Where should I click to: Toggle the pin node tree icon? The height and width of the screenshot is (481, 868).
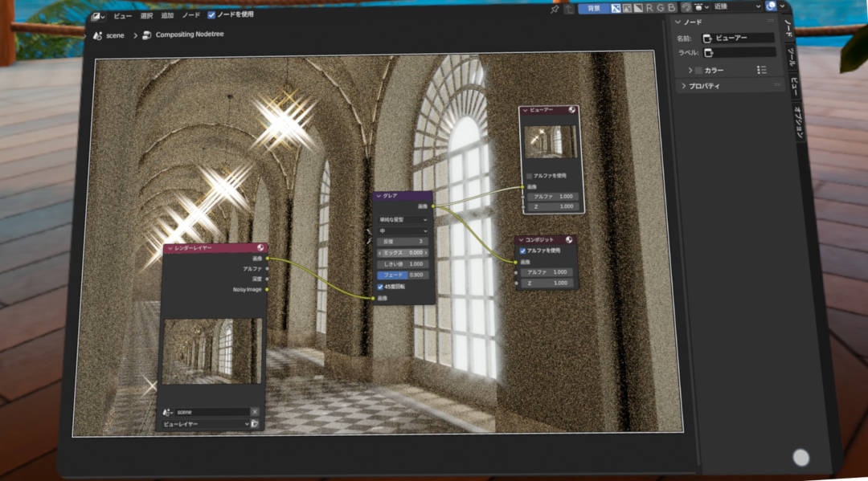coord(555,10)
